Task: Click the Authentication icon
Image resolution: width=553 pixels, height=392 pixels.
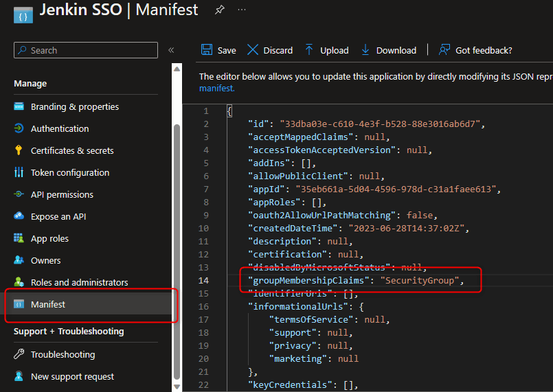Action: point(19,128)
